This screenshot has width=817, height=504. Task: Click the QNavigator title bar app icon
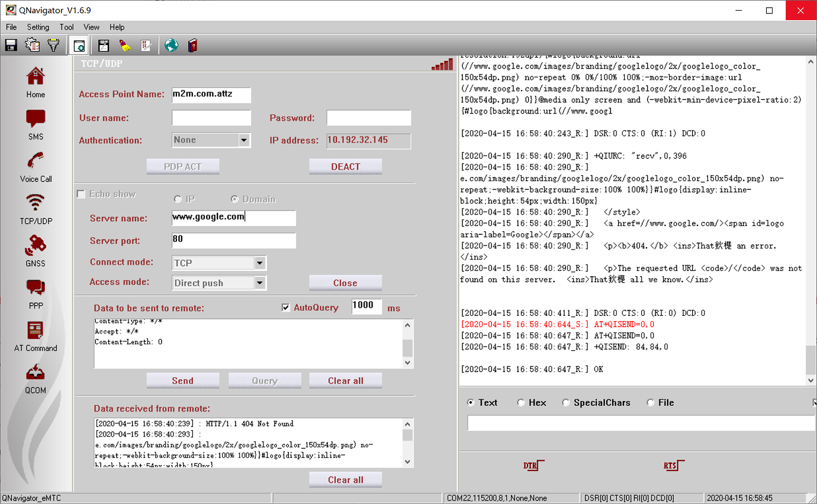tap(10, 10)
